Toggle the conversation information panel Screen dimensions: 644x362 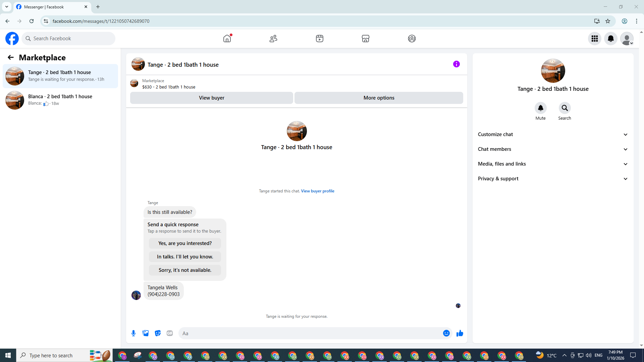pos(457,64)
